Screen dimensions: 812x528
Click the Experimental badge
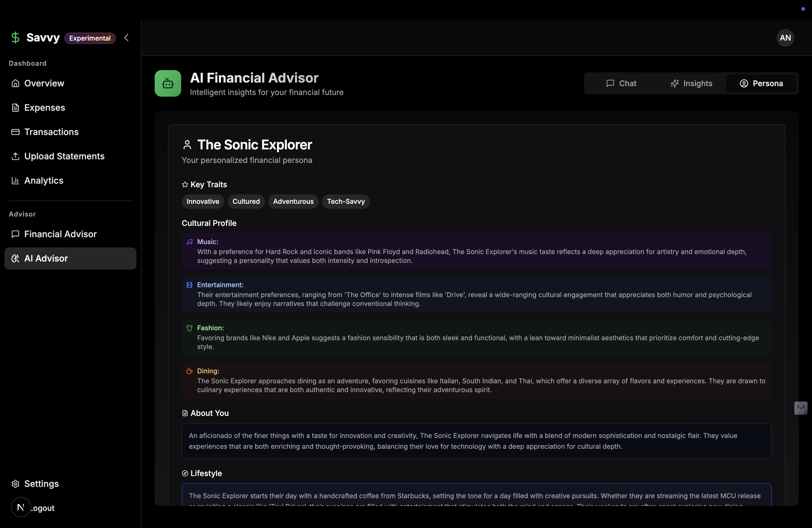[90, 38]
